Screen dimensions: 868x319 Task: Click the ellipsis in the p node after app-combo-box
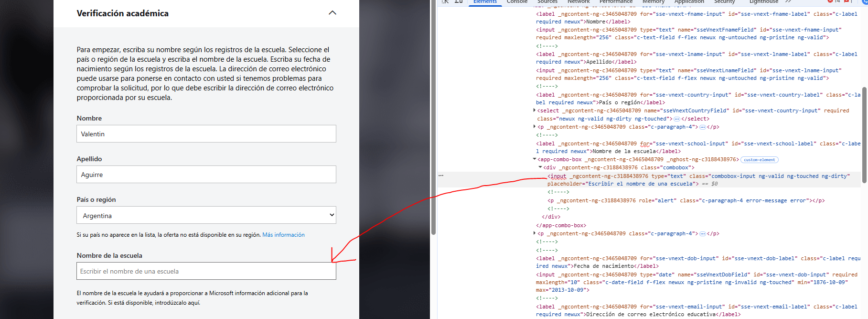703,234
